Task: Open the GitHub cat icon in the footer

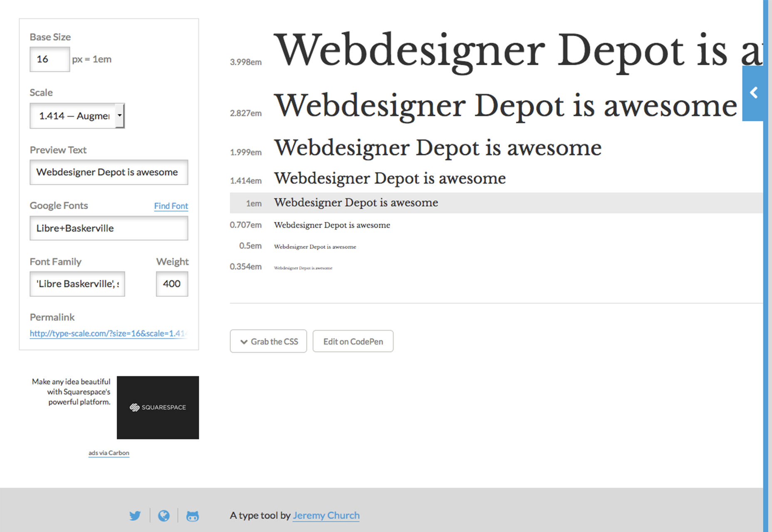Action: coord(193,516)
